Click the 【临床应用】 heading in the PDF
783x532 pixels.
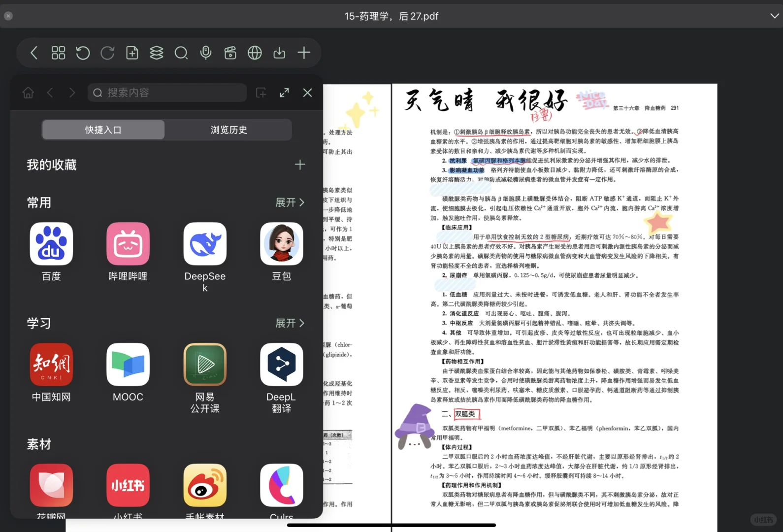(x=457, y=228)
